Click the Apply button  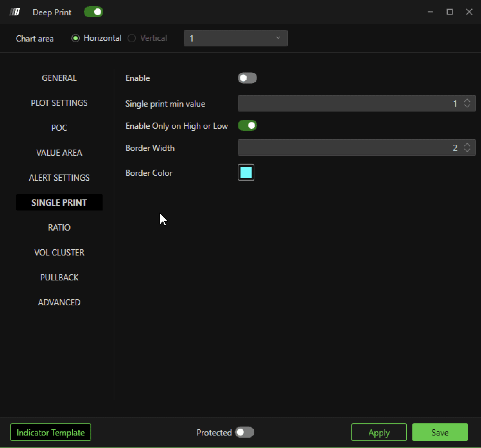click(x=379, y=432)
